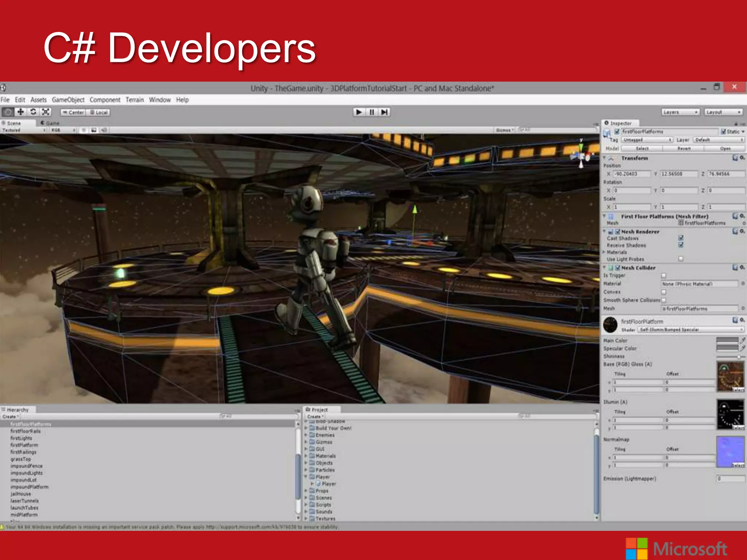
Task: Toggle scene audio speaker icon
Action: pos(104,130)
